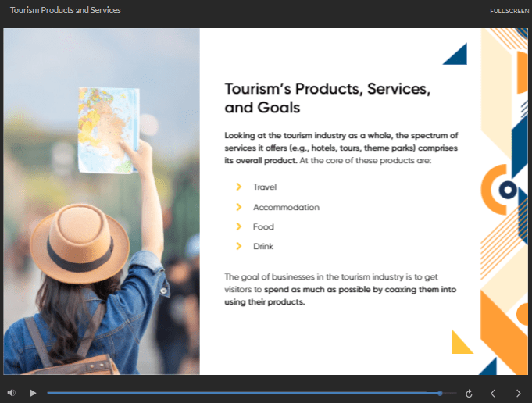Select the Food bullet item
The width and height of the screenshot is (532, 403).
263,226
